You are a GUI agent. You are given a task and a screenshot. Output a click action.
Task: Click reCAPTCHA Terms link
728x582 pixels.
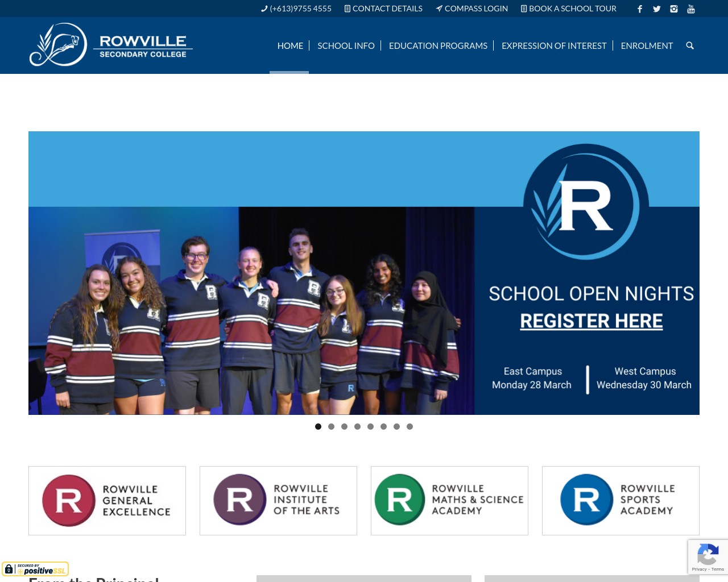pyautogui.click(x=718, y=569)
